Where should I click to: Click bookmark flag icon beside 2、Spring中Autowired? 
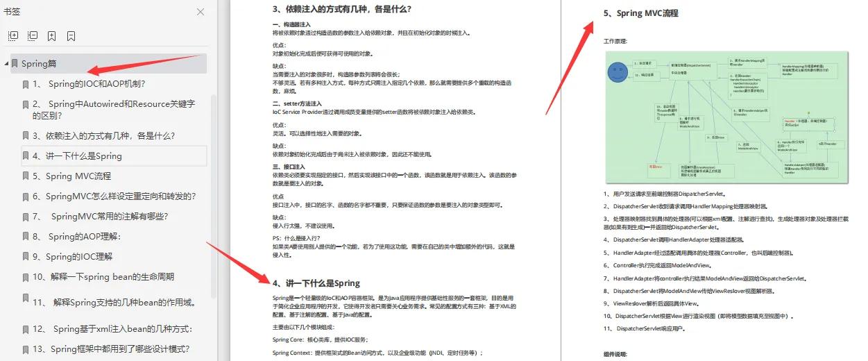(x=26, y=104)
